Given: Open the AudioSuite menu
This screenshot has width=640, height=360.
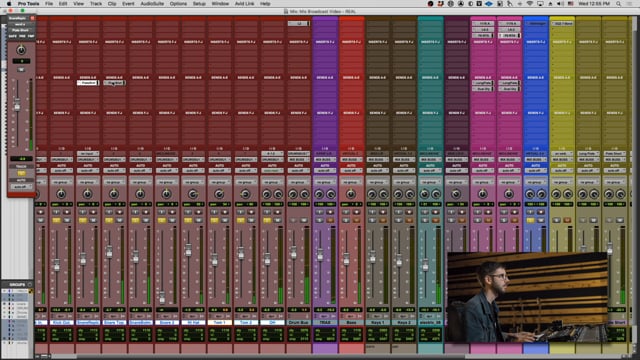Looking at the screenshot, I should [x=152, y=4].
